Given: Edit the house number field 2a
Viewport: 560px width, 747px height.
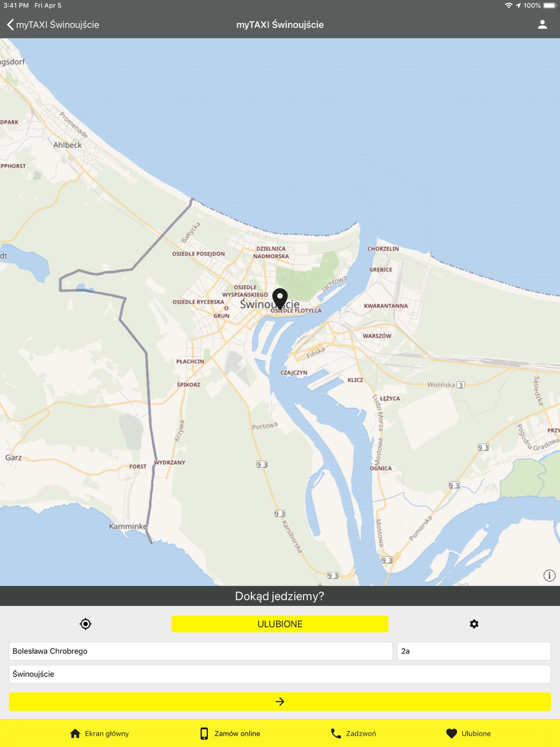Looking at the screenshot, I should [x=474, y=651].
